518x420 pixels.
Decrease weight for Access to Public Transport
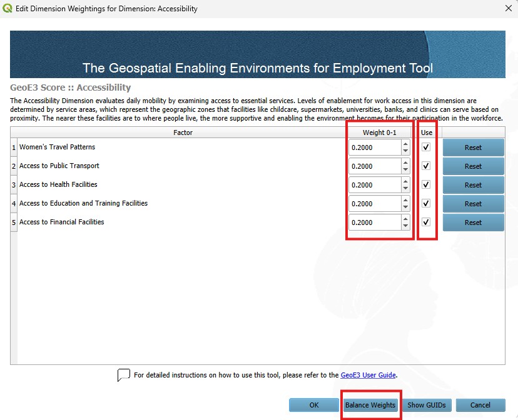click(405, 170)
